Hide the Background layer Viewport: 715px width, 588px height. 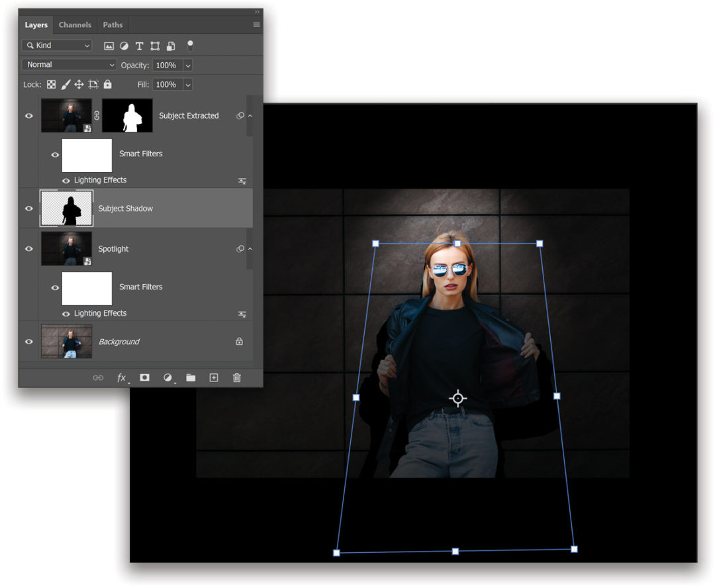(28, 341)
